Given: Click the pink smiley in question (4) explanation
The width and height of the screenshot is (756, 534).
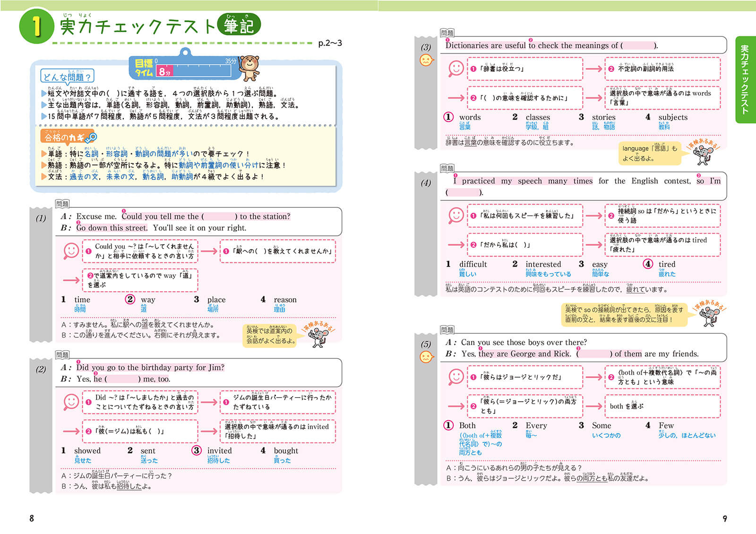Looking at the screenshot, I should coord(456,215).
